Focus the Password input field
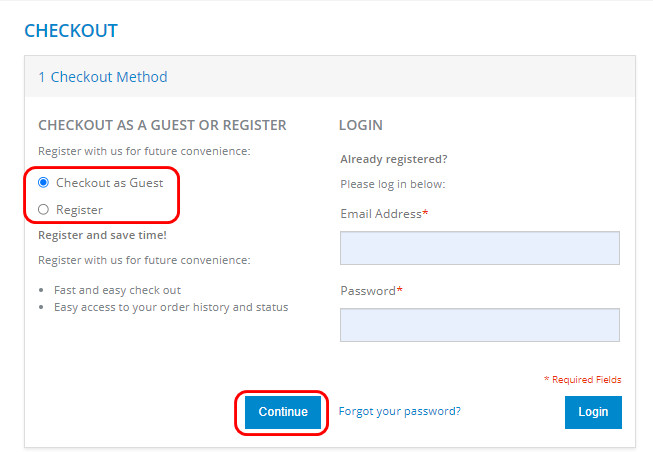This screenshot has width=653, height=452. click(x=479, y=325)
